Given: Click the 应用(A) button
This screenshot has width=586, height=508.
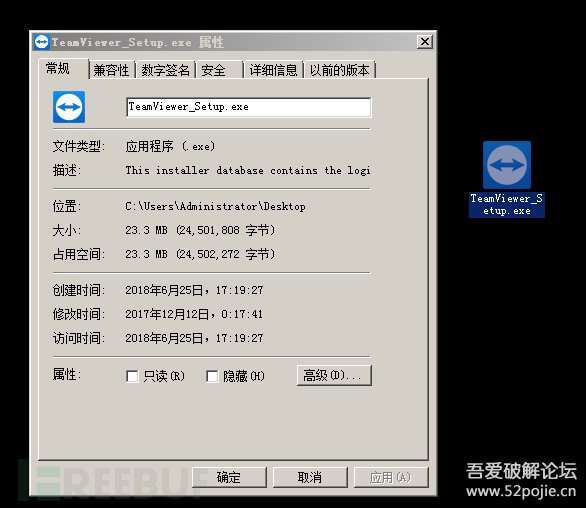Looking at the screenshot, I should tap(391, 477).
